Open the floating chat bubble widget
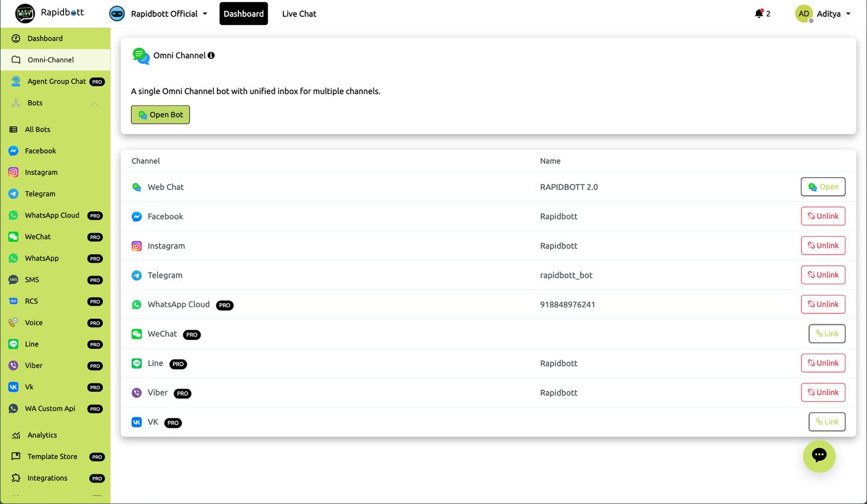This screenshot has width=867, height=504. [819, 456]
